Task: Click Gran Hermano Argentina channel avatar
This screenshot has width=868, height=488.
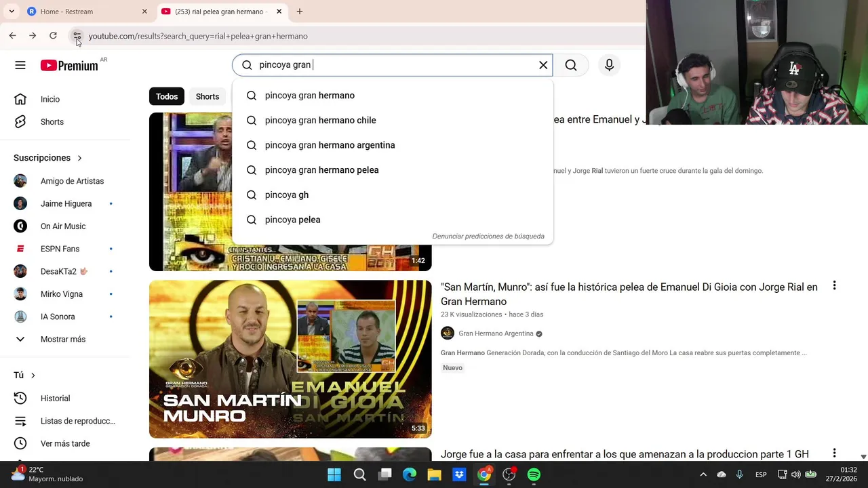Action: coord(448,333)
